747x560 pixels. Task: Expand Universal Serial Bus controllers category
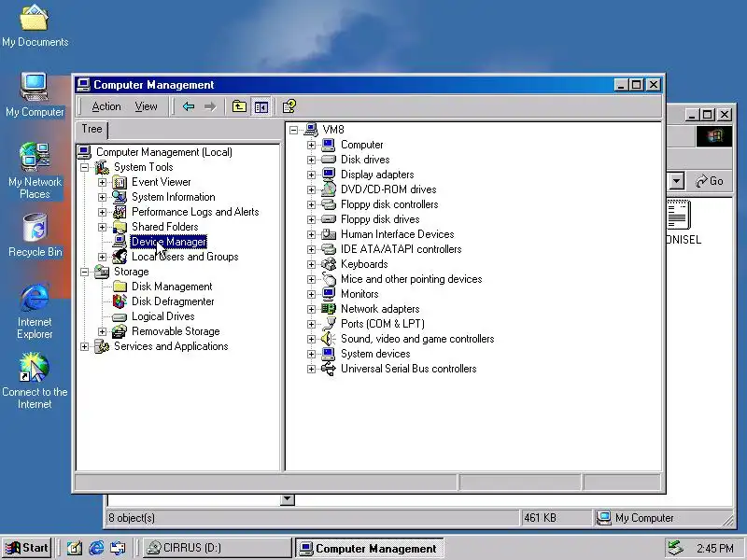click(311, 369)
